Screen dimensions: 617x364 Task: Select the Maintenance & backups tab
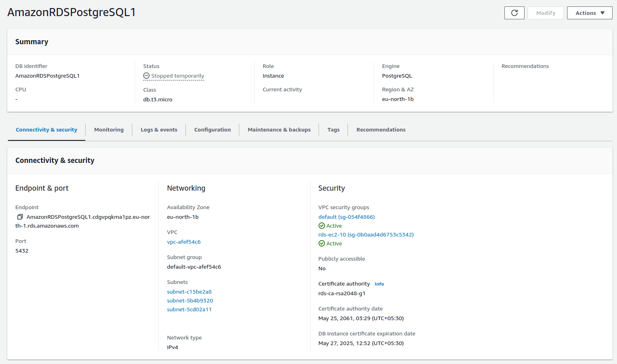(279, 130)
